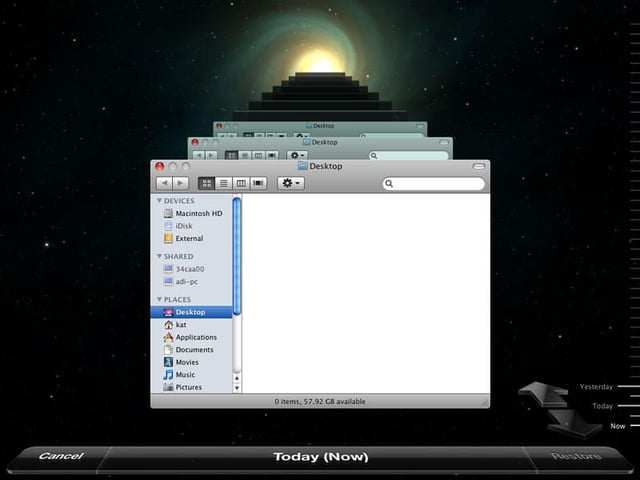Collapse the SHARED section

pos(159,256)
